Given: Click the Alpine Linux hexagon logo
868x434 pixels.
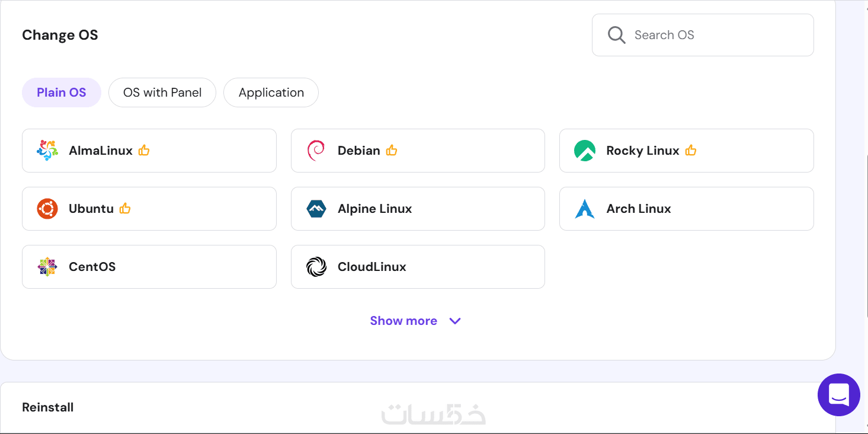Looking at the screenshot, I should 316,209.
